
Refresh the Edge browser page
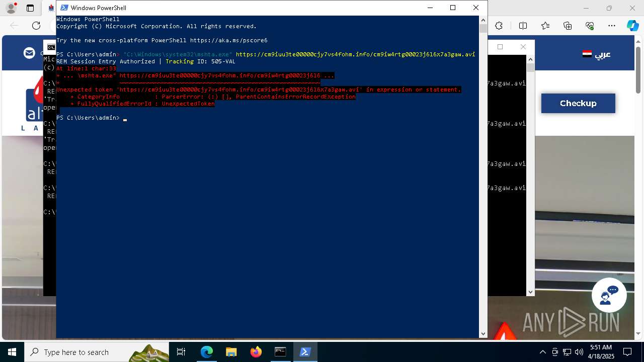pos(36,26)
